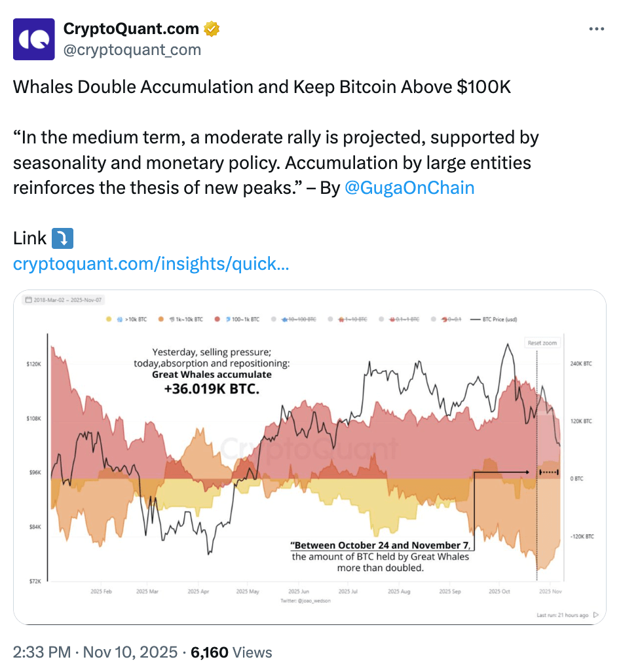Click the down arrow emoji icon
The image size is (621, 672).
(x=62, y=238)
